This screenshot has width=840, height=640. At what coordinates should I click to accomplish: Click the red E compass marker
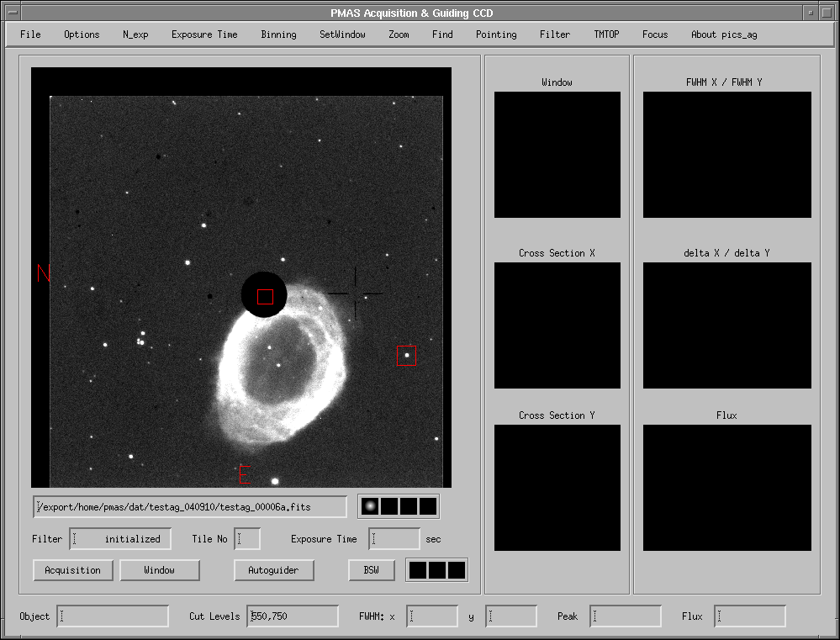246,474
